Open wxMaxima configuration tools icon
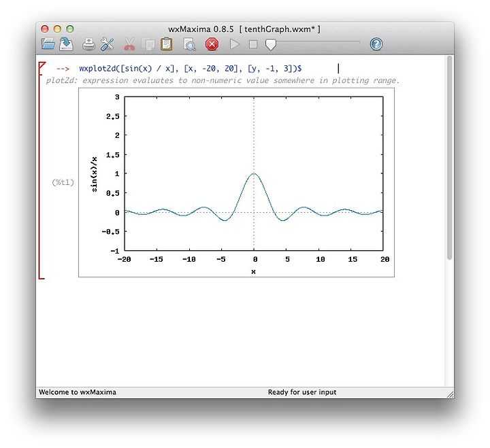490x448 pixels. click(108, 44)
